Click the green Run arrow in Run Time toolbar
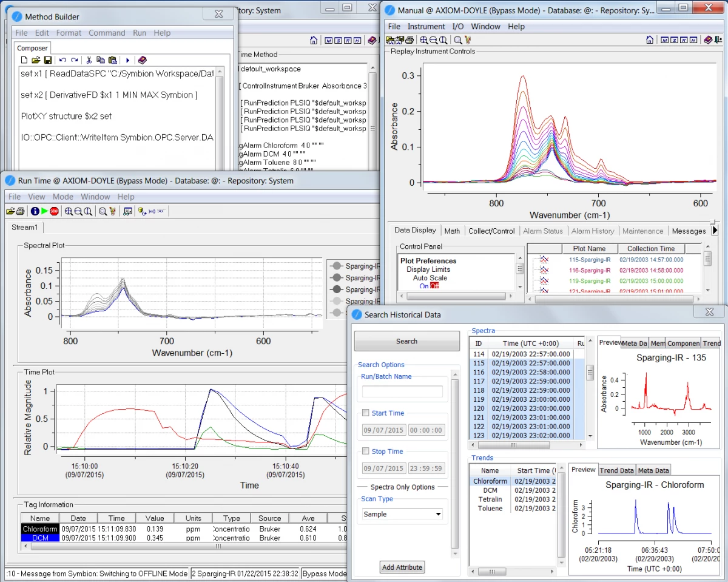 click(x=44, y=211)
